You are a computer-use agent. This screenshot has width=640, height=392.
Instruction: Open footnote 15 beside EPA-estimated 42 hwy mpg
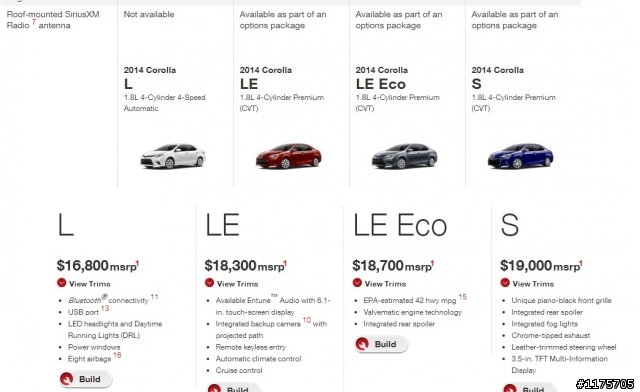(x=462, y=297)
